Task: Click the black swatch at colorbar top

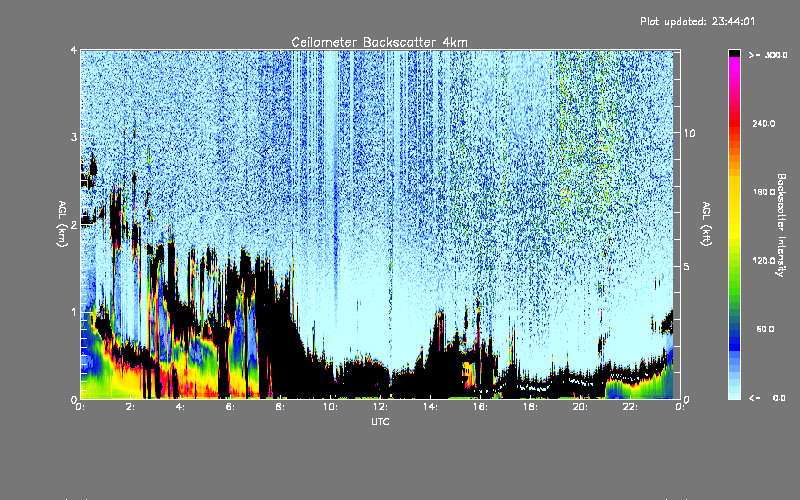Action: [734, 53]
